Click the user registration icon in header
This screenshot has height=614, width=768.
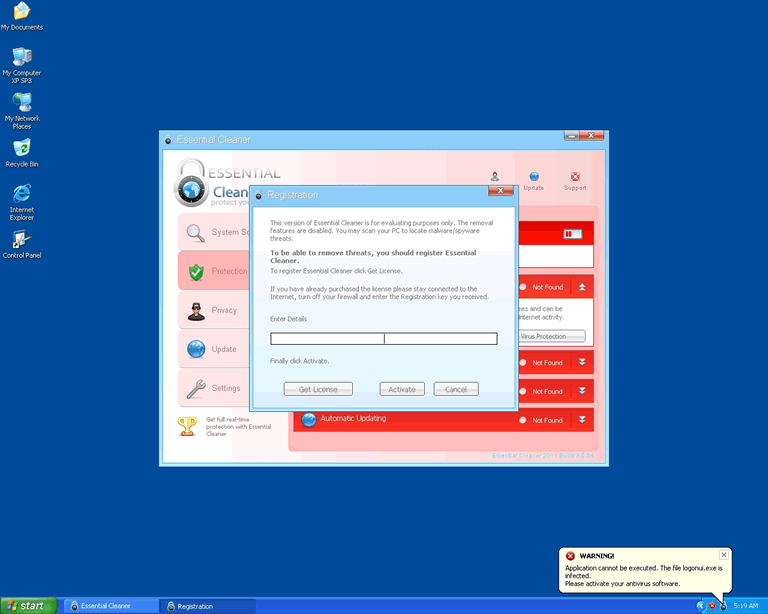pyautogui.click(x=495, y=177)
